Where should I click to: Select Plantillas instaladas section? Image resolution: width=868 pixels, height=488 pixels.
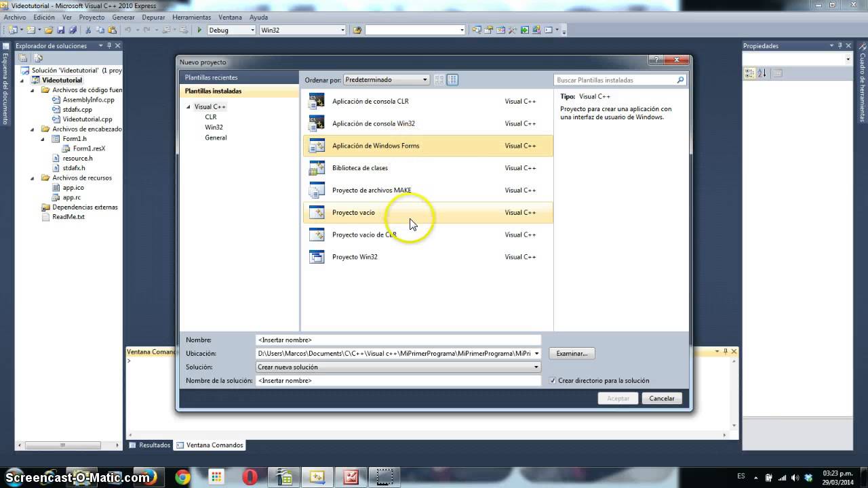point(239,91)
